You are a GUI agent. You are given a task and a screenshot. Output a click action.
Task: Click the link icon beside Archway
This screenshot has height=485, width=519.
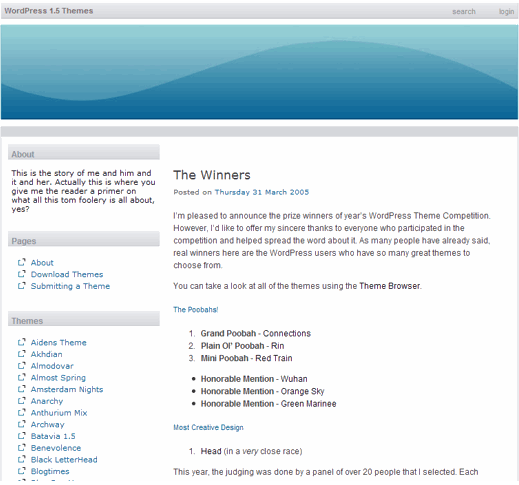click(x=22, y=424)
